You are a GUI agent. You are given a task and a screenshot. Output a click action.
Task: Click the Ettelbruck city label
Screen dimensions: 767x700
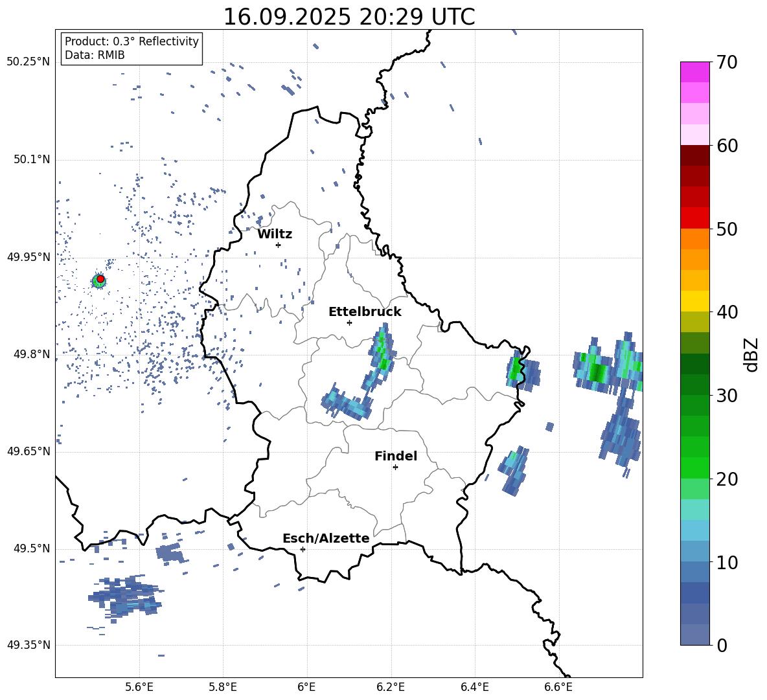pyautogui.click(x=365, y=312)
